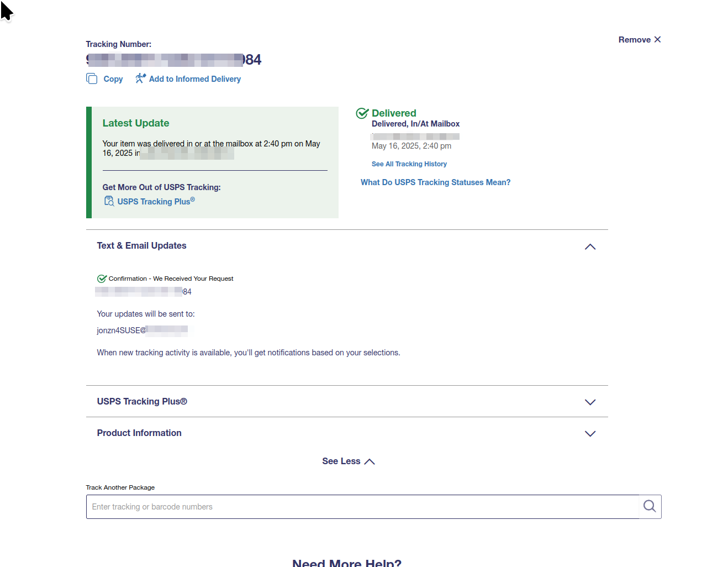Click the green Delivered checkmark icon
Viewport: 728px width, 567px height.
(362, 113)
